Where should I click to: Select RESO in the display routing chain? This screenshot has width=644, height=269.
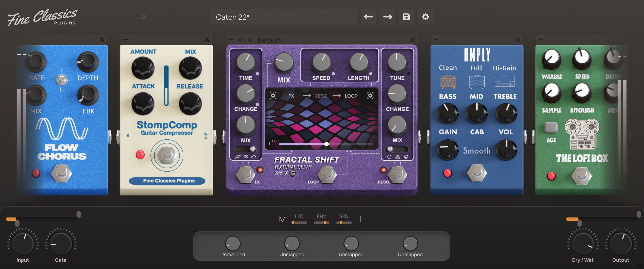coord(321,96)
